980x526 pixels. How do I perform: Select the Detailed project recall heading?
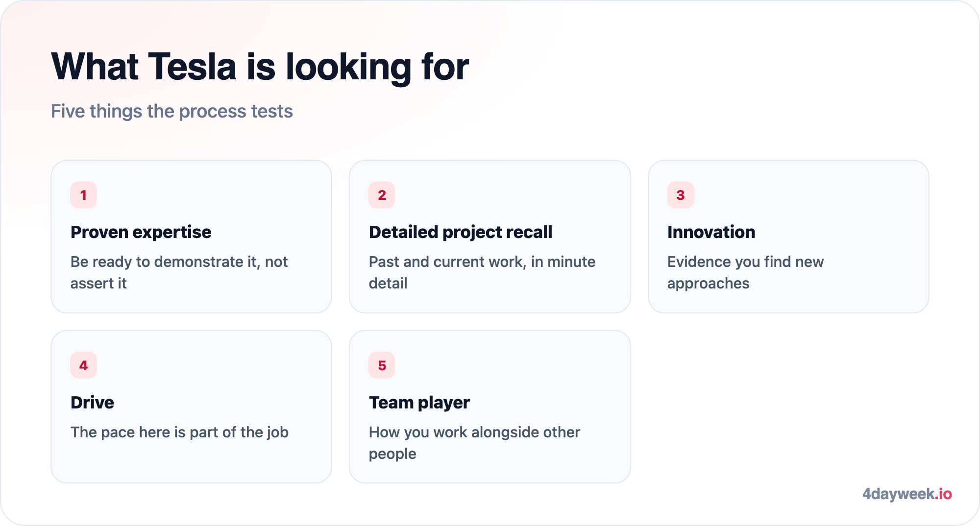point(461,232)
